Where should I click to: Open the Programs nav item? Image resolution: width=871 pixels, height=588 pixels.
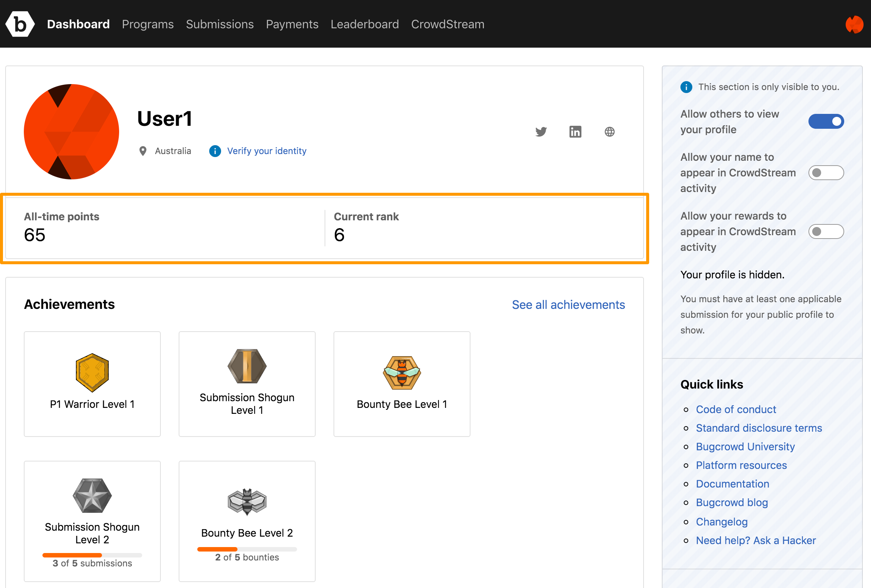(148, 24)
